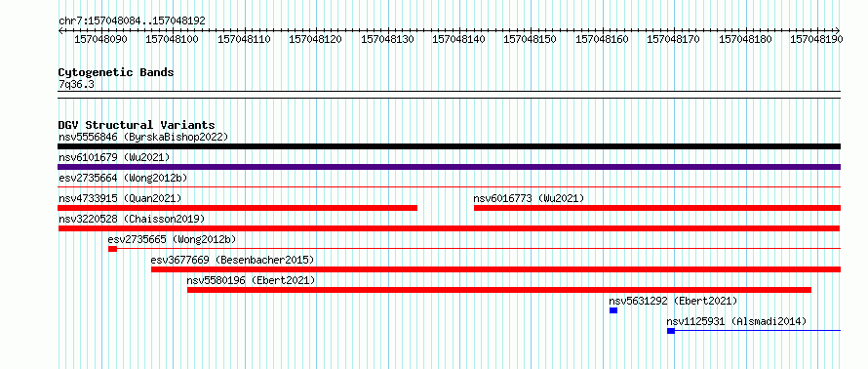Viewport: 868px width, 369px height.
Task: Click the DGV Structural Variants track title
Action: coord(137,125)
